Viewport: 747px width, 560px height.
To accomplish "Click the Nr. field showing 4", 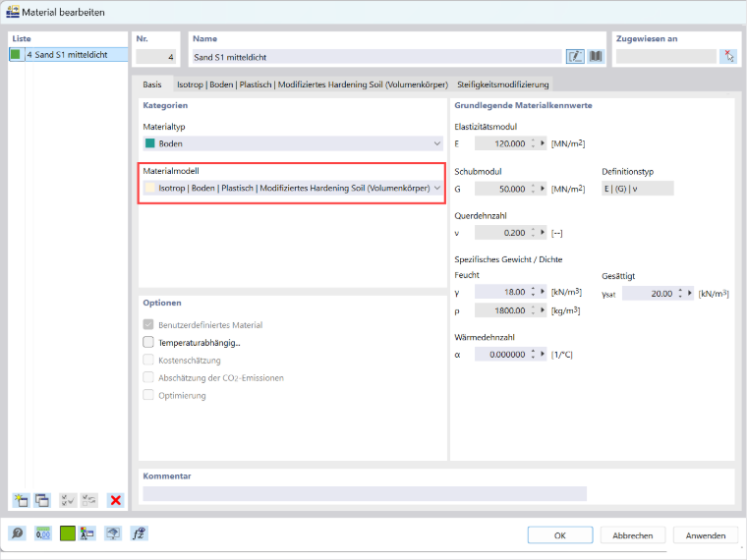I will (155, 57).
